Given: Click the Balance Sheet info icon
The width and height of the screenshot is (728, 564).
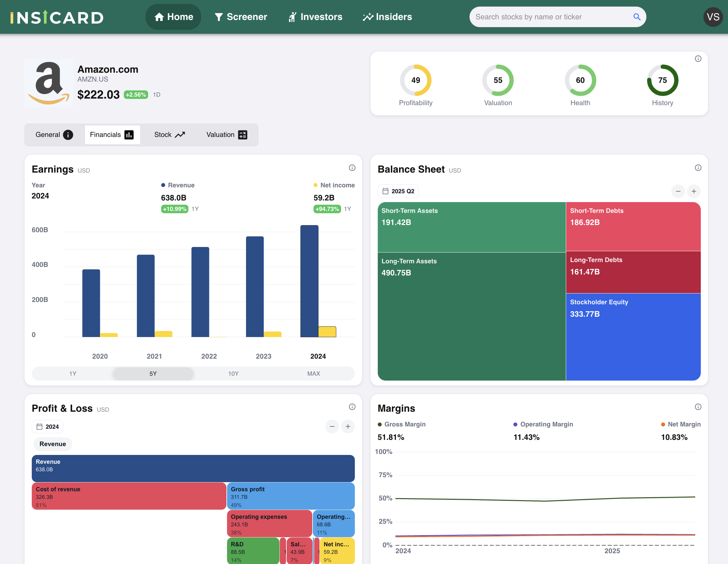Looking at the screenshot, I should [x=698, y=168].
